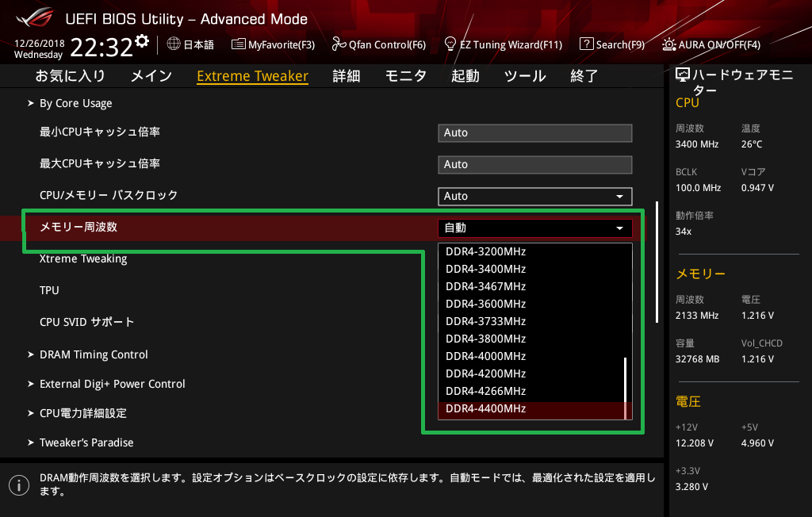Select メモリー周波数 row label
Image resolution: width=812 pixels, height=517 pixels.
click(79, 227)
